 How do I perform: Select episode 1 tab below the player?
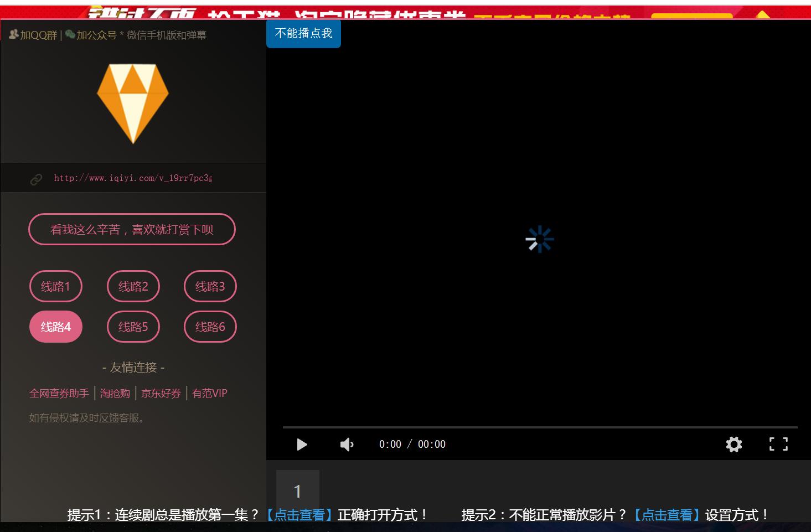point(298,491)
